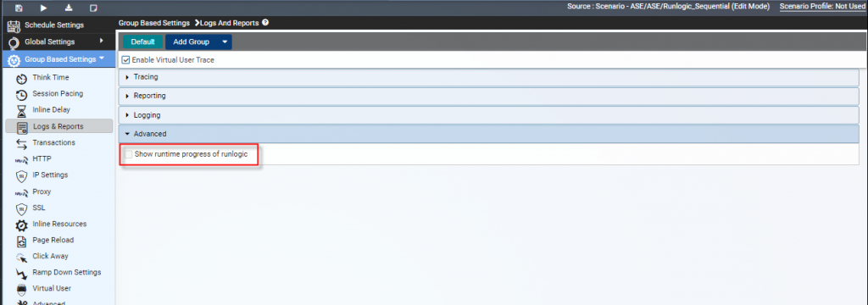The height and width of the screenshot is (305, 868).
Task: Click Logs And Reports breadcrumb
Action: [229, 23]
